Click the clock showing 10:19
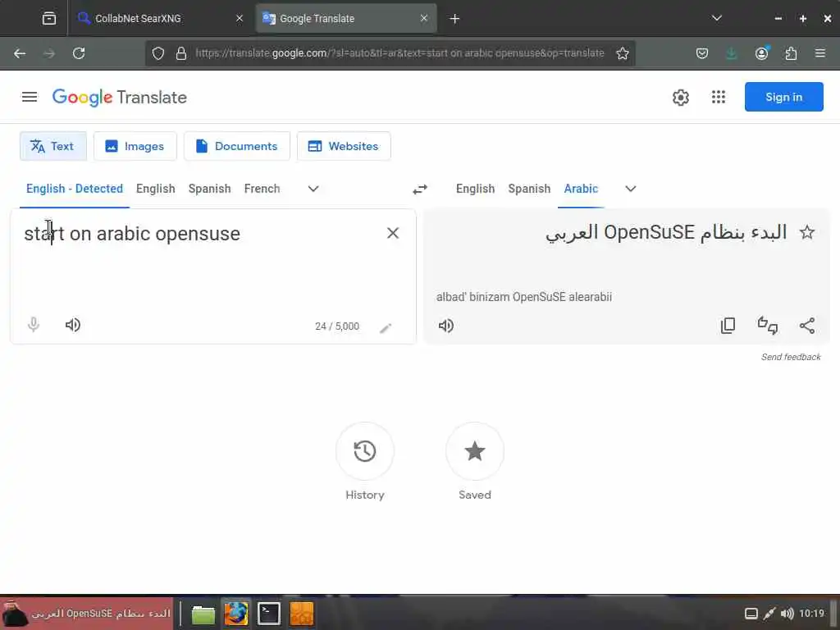The height and width of the screenshot is (630, 840). (811, 614)
